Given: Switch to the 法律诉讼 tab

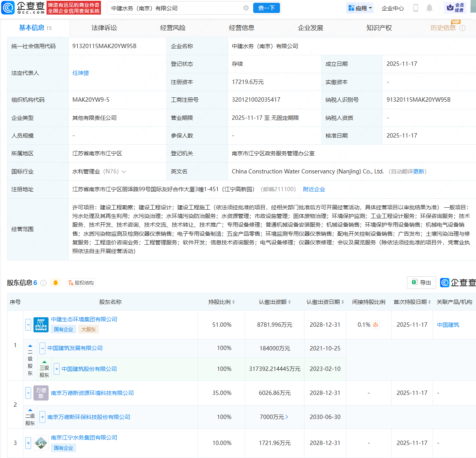Looking at the screenshot, I should coord(104,28).
